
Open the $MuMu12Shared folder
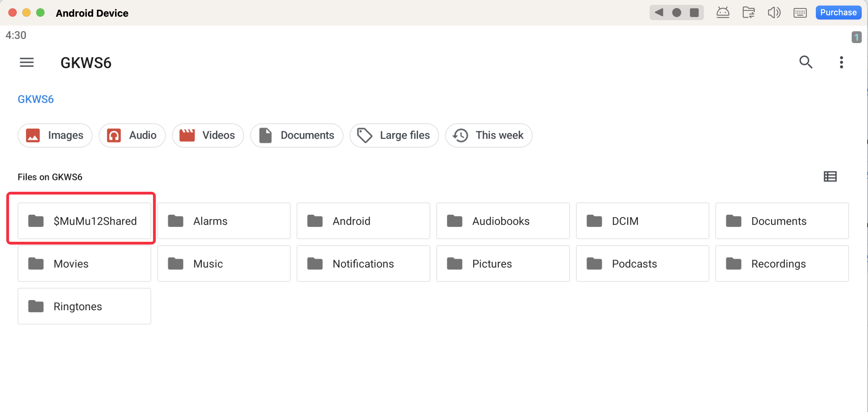click(85, 221)
